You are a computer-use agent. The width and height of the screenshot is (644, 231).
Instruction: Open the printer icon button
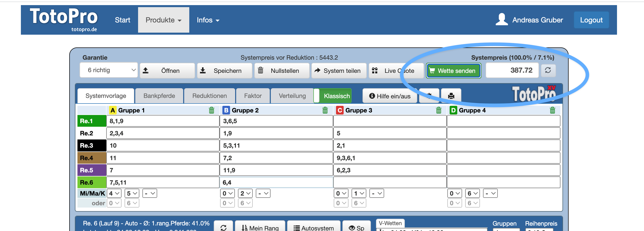(451, 96)
